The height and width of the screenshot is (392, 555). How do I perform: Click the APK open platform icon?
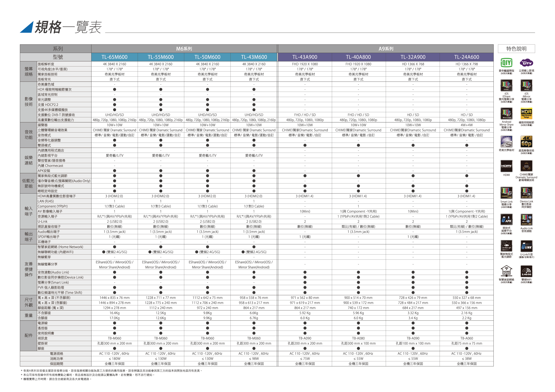(506, 220)
